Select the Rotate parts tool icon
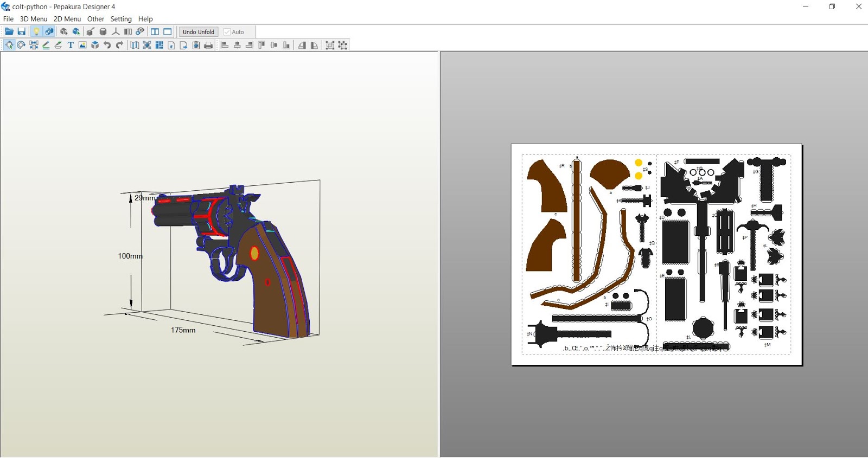868x458 pixels. [21, 45]
